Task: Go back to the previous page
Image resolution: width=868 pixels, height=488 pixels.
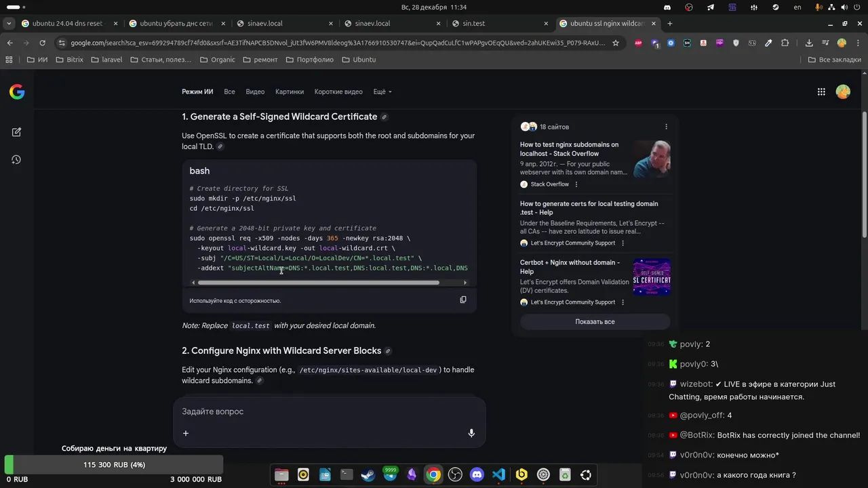Action: (9, 43)
